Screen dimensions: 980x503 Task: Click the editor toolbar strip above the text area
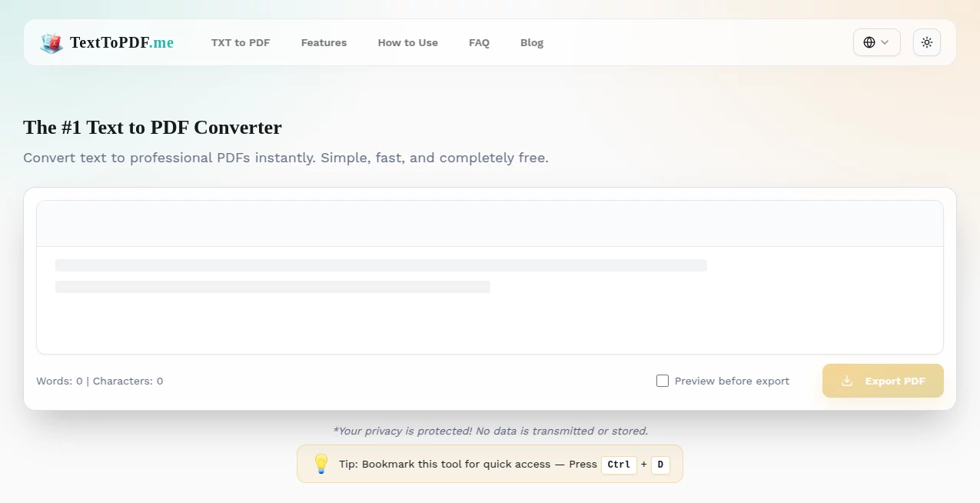tap(490, 222)
